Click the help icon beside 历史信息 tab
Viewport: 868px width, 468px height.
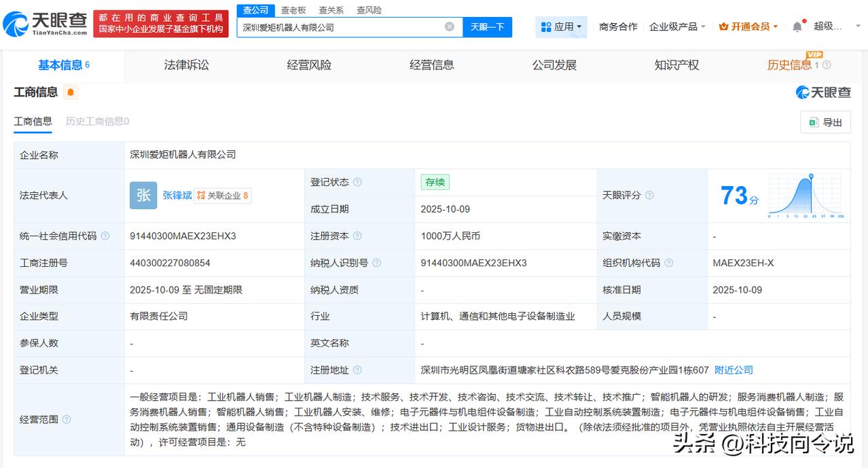[827, 65]
